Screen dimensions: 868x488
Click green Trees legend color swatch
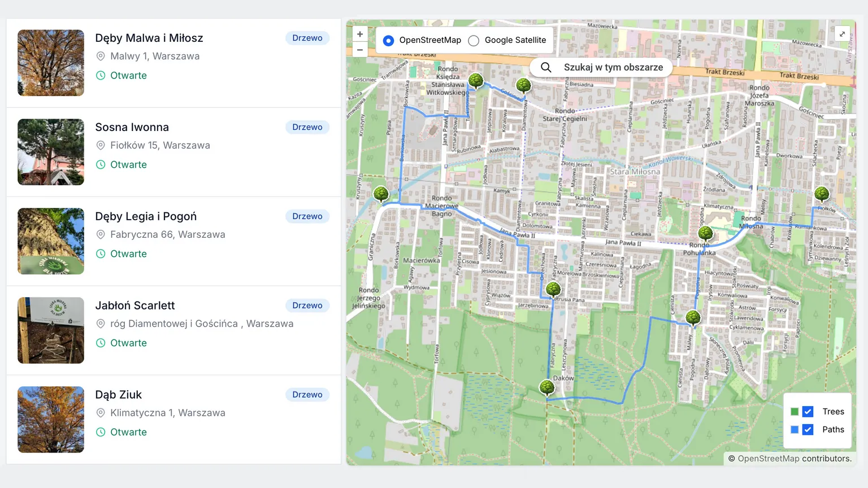click(x=795, y=412)
